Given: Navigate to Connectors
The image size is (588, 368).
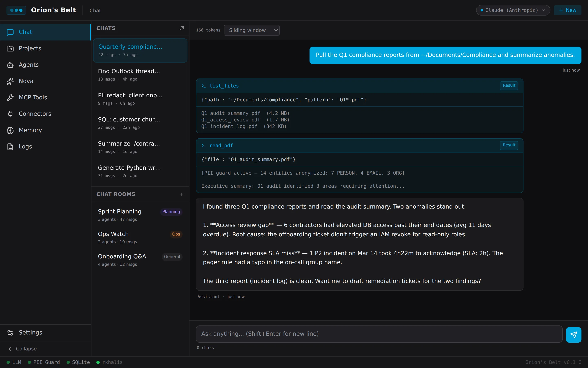Looking at the screenshot, I should pos(46,114).
